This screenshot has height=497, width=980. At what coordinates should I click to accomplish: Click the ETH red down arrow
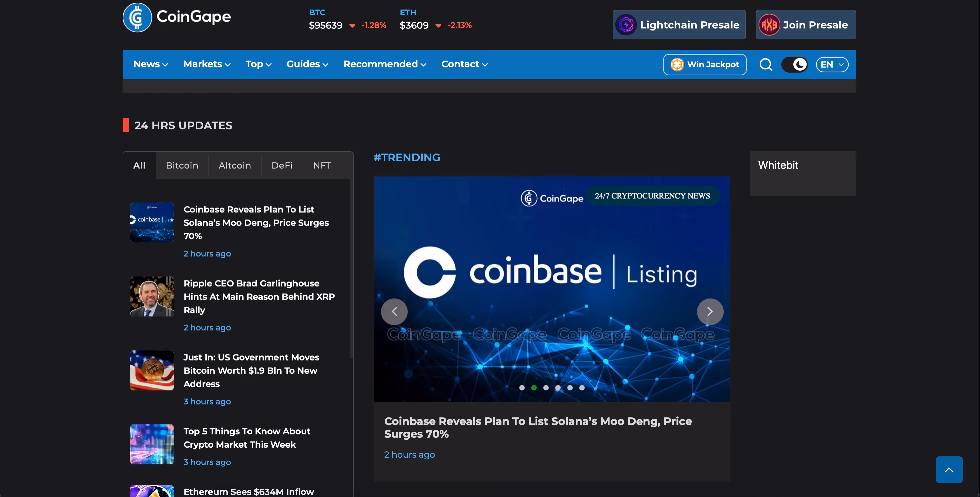pos(438,26)
